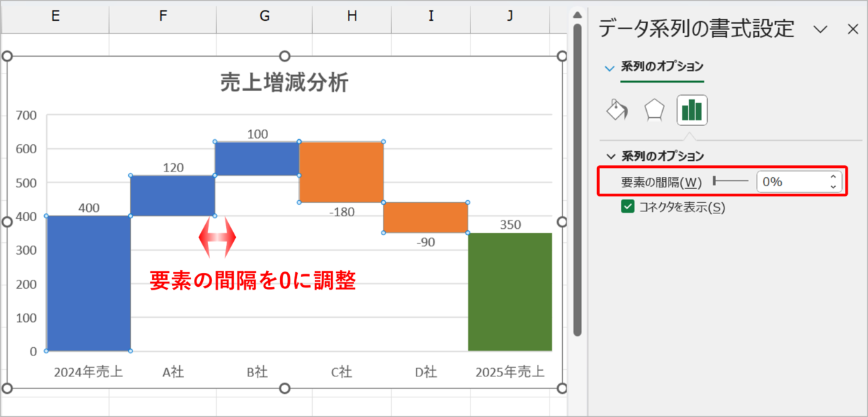Click the 2024年売上 axis label
This screenshot has height=417, width=868.
(x=88, y=372)
